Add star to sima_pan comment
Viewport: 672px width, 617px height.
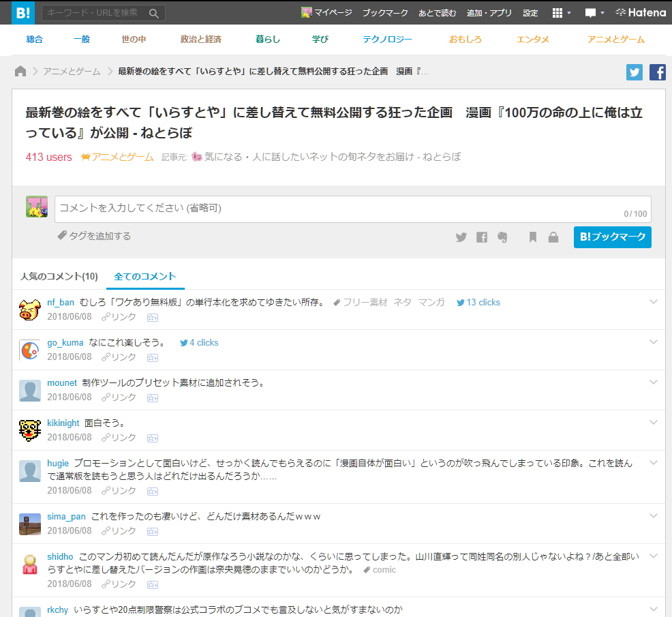(153, 532)
